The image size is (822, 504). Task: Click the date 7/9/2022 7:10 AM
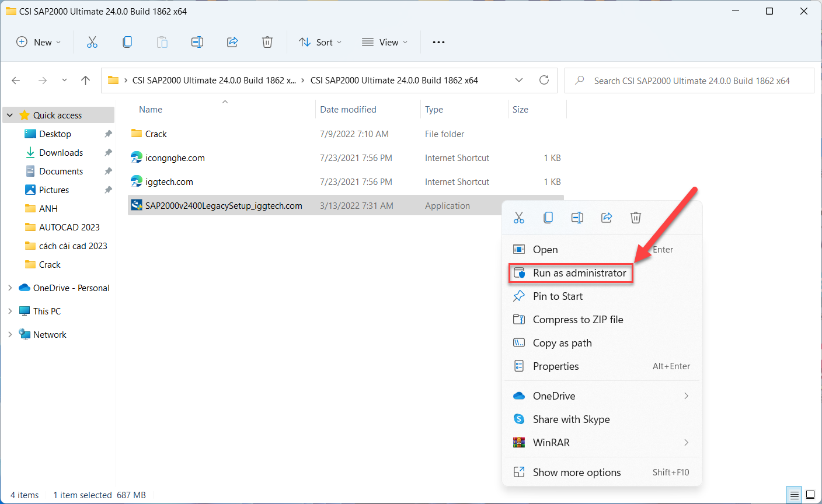354,134
